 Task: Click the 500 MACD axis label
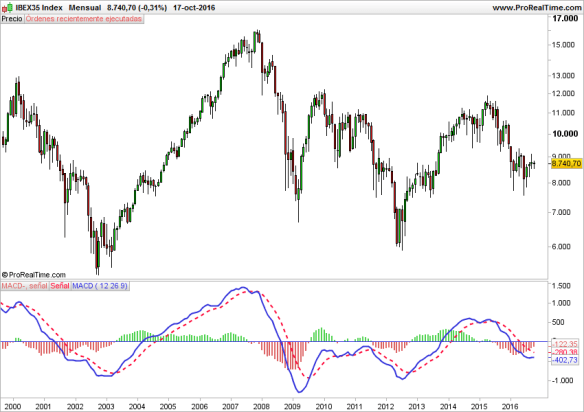558,322
